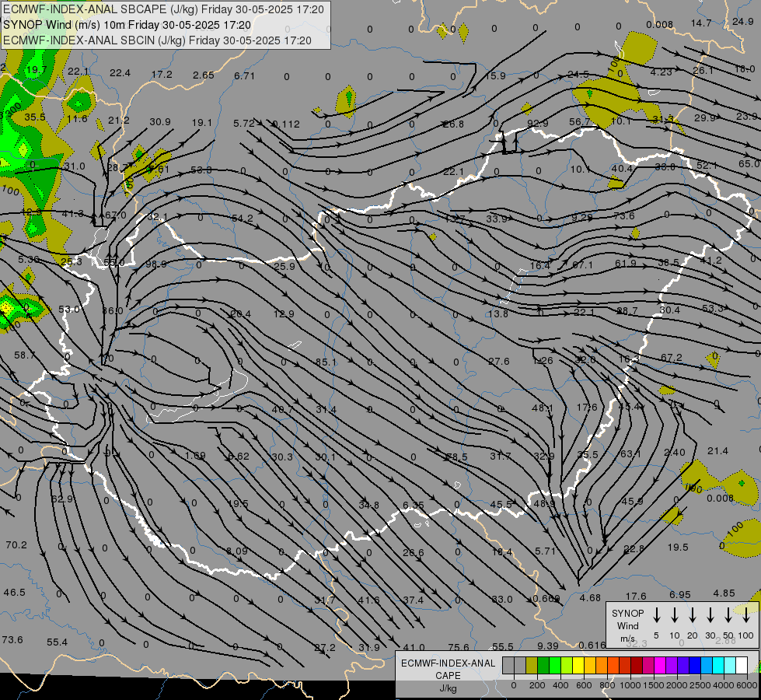Pick the 100 m/s wind arrow symbol
The height and width of the screenshot is (700, 761).
click(x=746, y=615)
